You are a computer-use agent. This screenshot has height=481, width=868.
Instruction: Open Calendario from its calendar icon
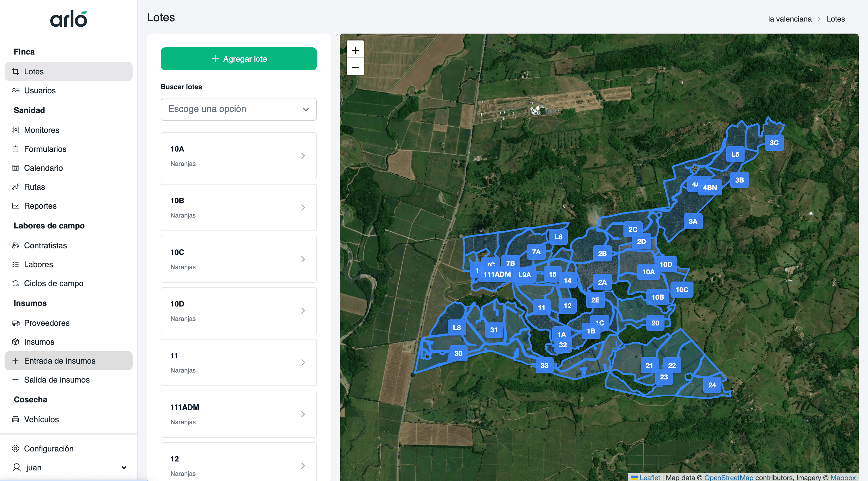(x=15, y=168)
